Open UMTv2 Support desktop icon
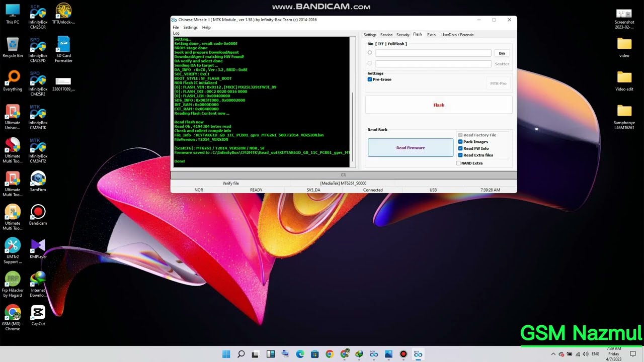This screenshot has width=644, height=362. tap(13, 251)
